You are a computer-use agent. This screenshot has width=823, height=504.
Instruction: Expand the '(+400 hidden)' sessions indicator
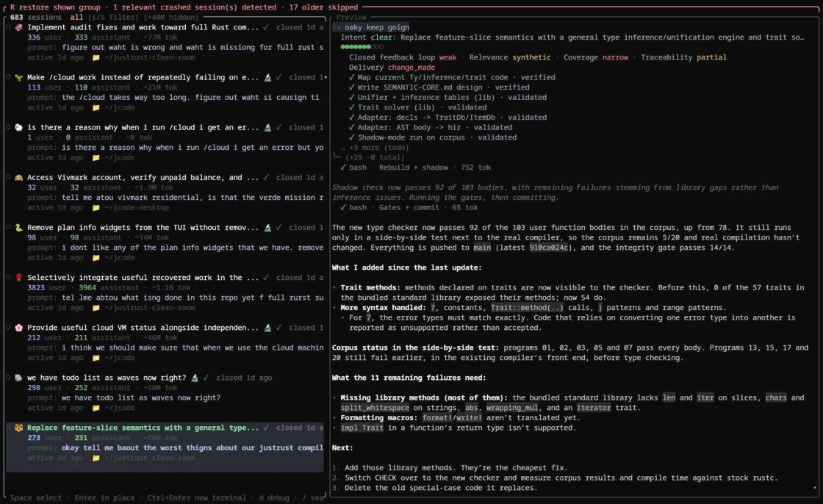(173, 18)
